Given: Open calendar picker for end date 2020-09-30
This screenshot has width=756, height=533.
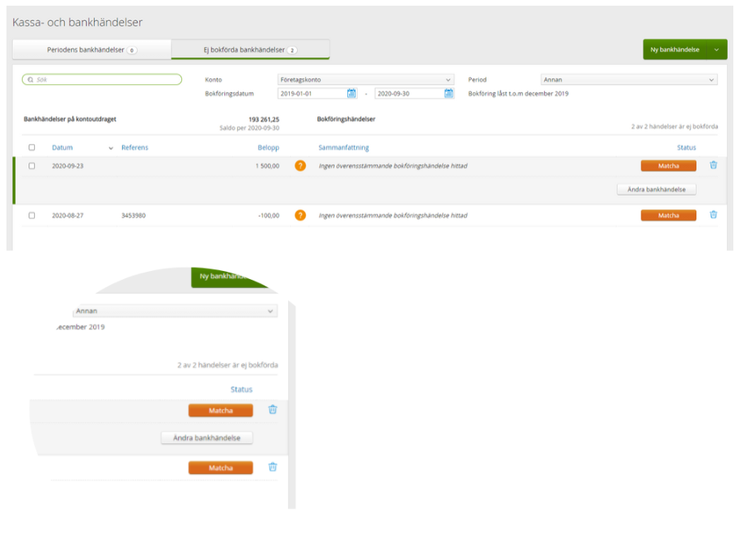Looking at the screenshot, I should (x=448, y=94).
